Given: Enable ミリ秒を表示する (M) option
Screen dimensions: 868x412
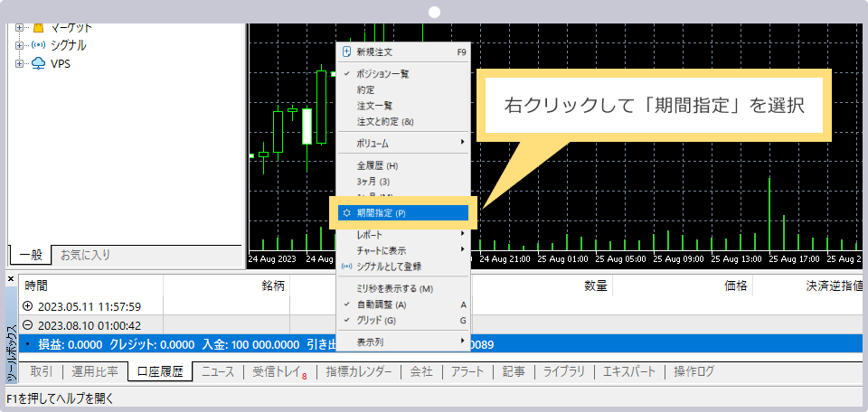Looking at the screenshot, I should coord(403,288).
